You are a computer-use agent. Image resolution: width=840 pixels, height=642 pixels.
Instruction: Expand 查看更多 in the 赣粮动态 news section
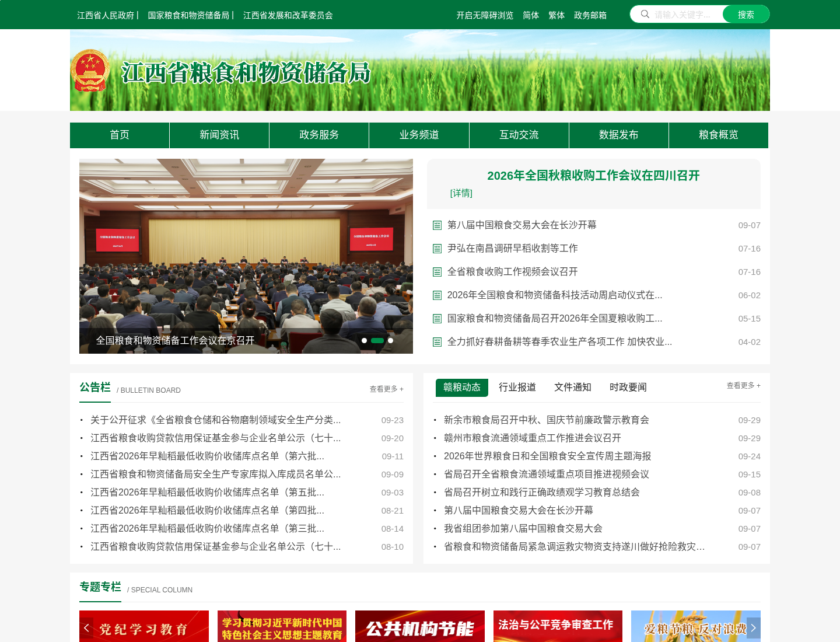click(x=743, y=385)
